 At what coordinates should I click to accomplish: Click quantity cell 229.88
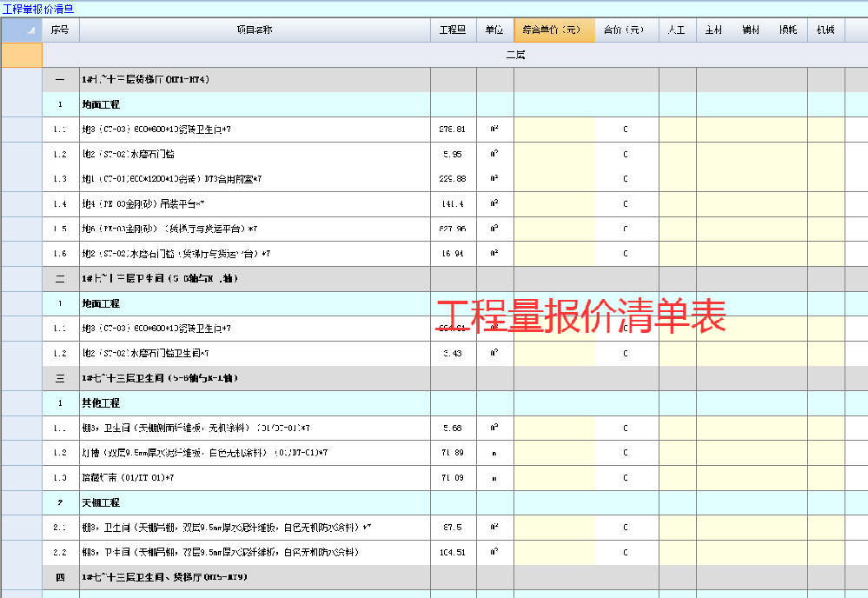point(453,179)
